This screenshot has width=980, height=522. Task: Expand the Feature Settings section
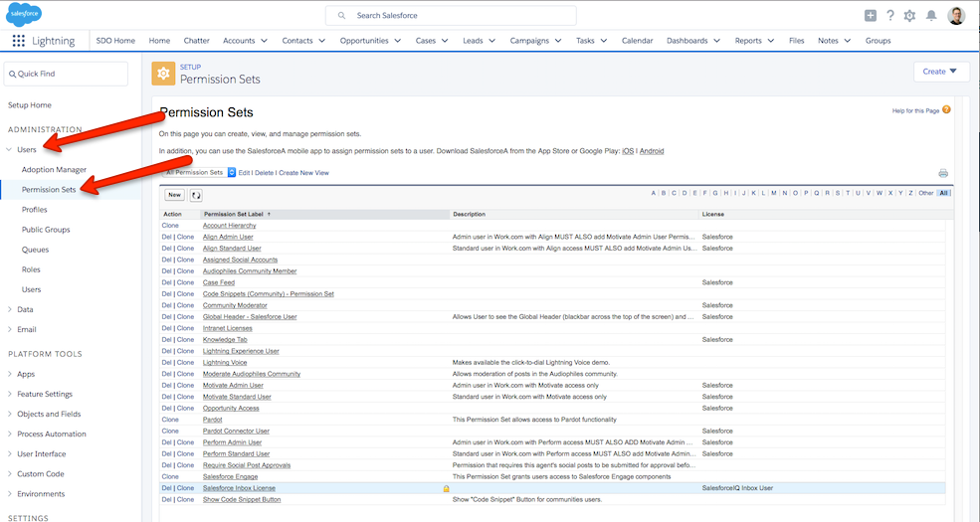[9, 394]
